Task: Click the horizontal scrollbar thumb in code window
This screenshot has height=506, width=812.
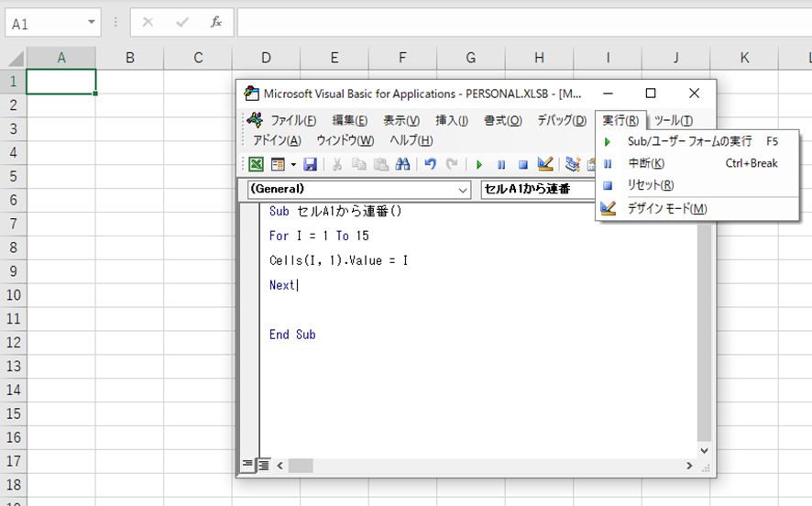Action: tap(301, 466)
